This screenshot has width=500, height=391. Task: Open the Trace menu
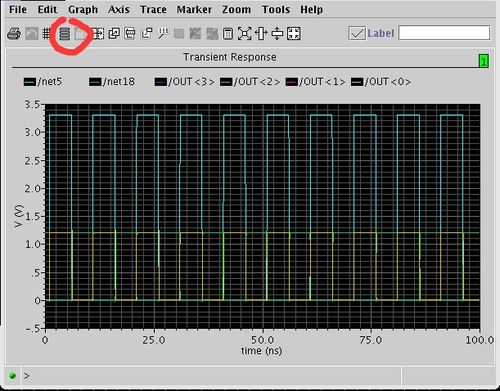[153, 9]
